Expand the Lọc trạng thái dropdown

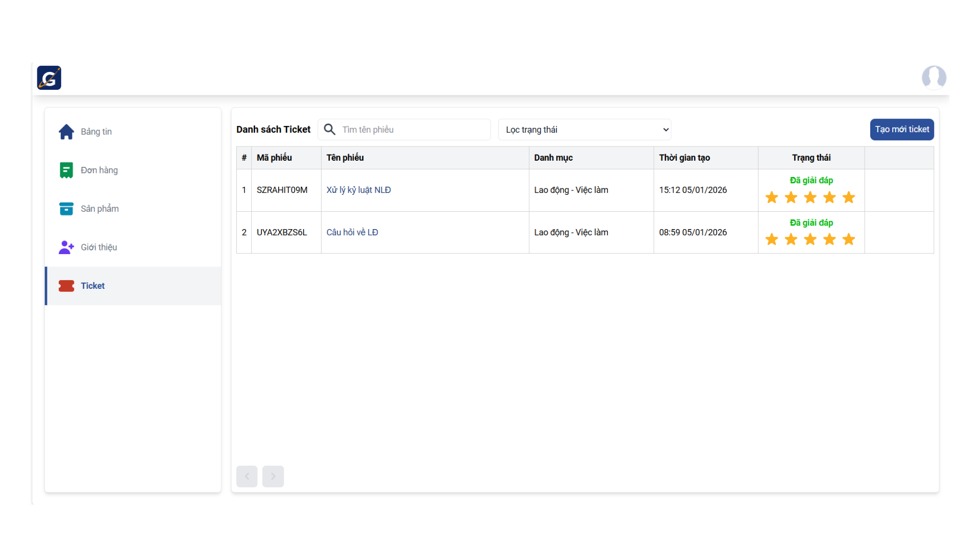(x=584, y=130)
